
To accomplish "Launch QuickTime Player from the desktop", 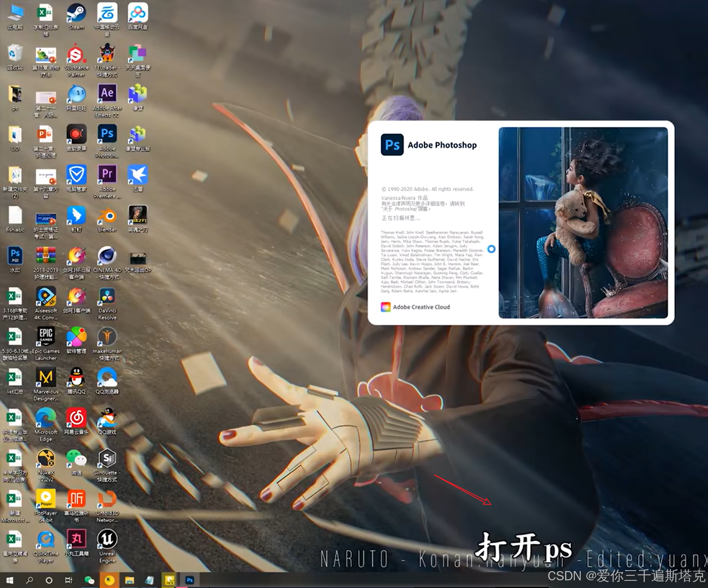I will click(46, 546).
